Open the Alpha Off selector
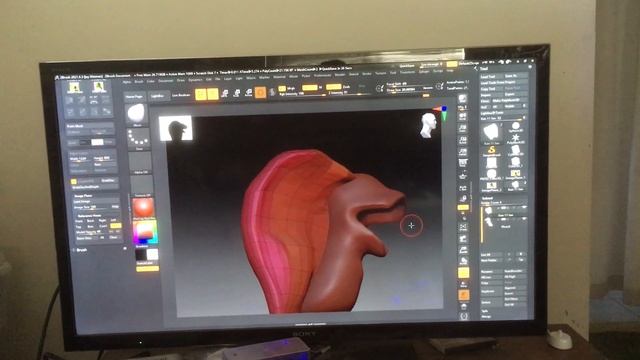640x360 pixels. (x=140, y=162)
